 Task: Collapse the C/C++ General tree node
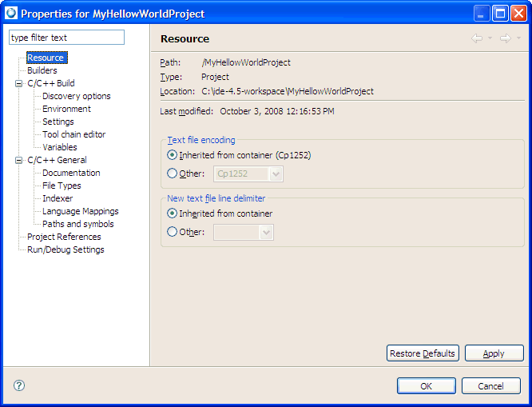[x=19, y=160]
